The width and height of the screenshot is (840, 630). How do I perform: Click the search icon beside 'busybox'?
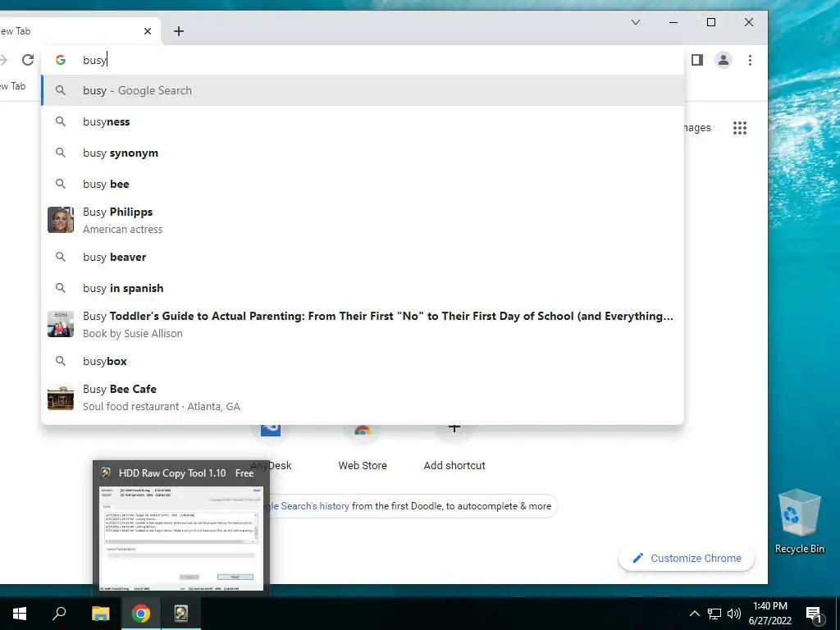pyautogui.click(x=61, y=361)
